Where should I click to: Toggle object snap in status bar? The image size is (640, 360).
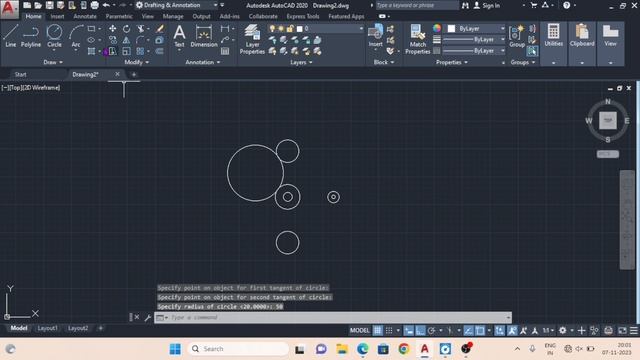pyautogui.click(x=480, y=330)
